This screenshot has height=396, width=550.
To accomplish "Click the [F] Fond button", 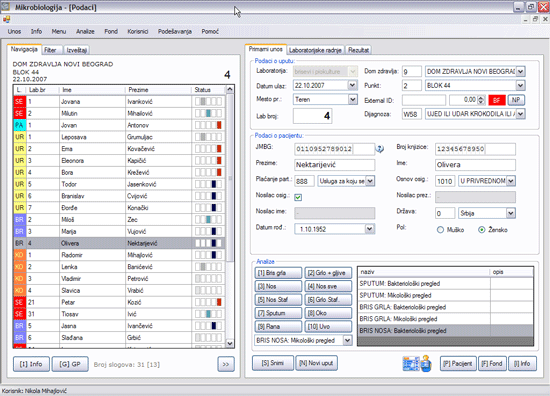I will click(x=492, y=364).
